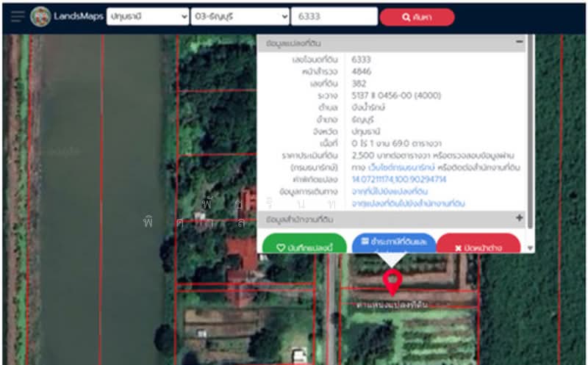Screen dimensions: 588x365
Task: Open จากที่นี่ไปยังแปลงที่ดิน directions link
Action: click(x=390, y=191)
